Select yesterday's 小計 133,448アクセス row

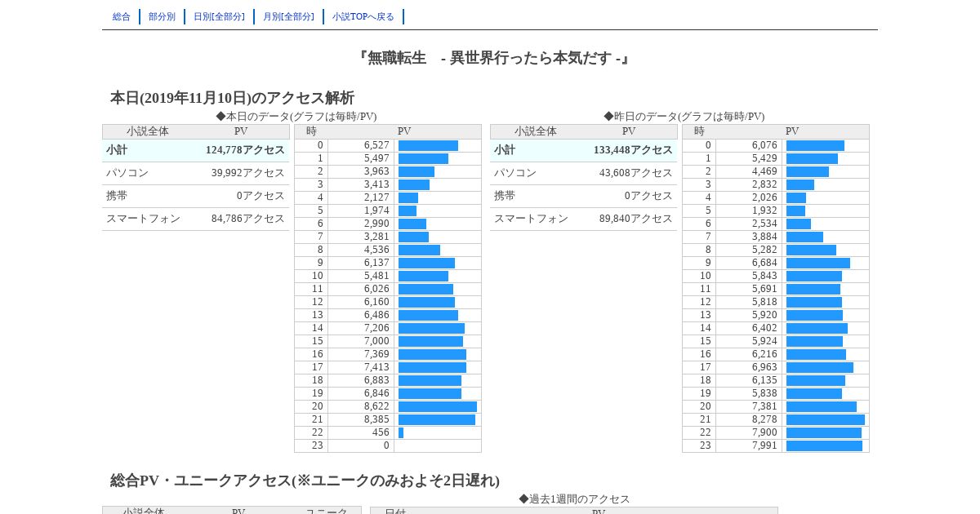point(584,150)
